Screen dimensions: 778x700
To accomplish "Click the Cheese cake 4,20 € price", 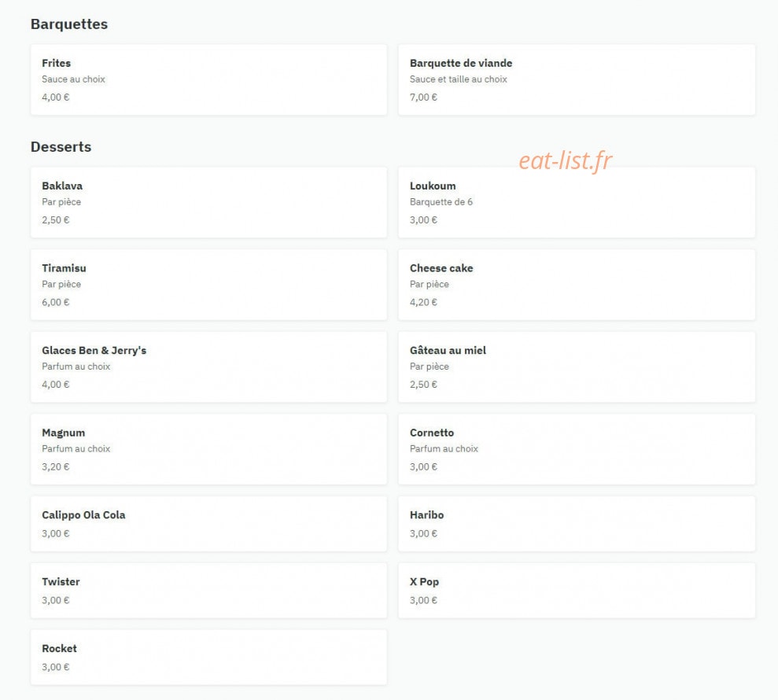I will [x=423, y=302].
